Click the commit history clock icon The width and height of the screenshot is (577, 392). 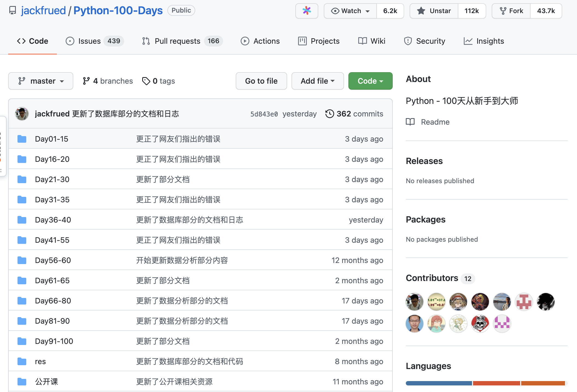[330, 114]
